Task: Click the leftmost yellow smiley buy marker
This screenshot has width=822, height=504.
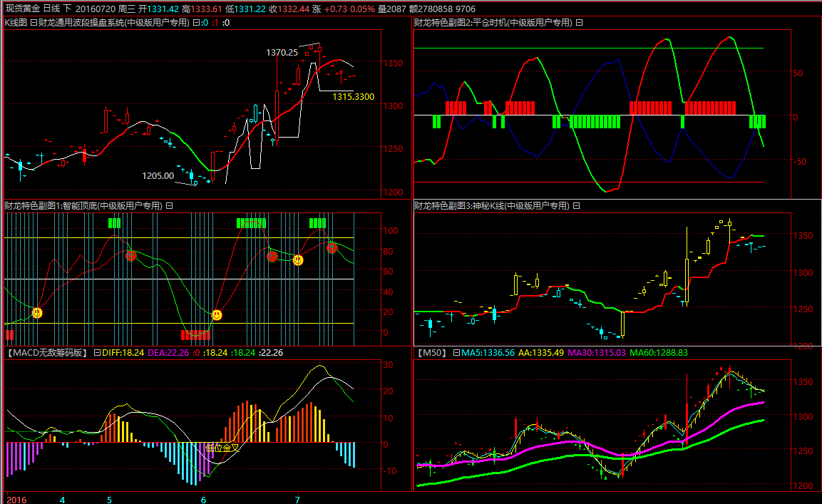Action: click(x=37, y=312)
